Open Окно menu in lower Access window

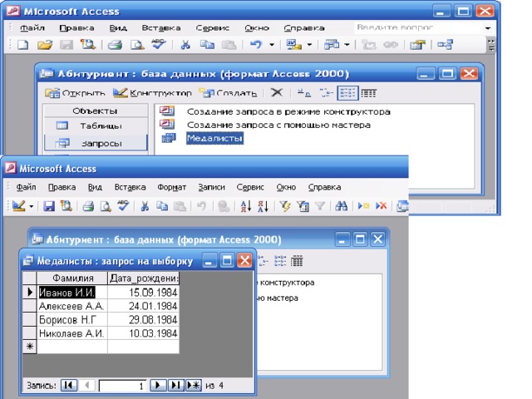click(x=286, y=187)
